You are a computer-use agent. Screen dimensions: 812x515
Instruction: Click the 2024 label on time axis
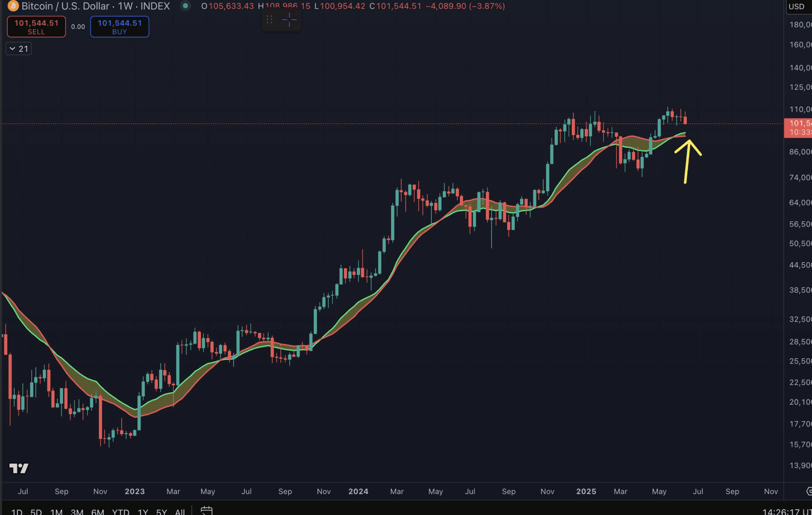click(358, 491)
